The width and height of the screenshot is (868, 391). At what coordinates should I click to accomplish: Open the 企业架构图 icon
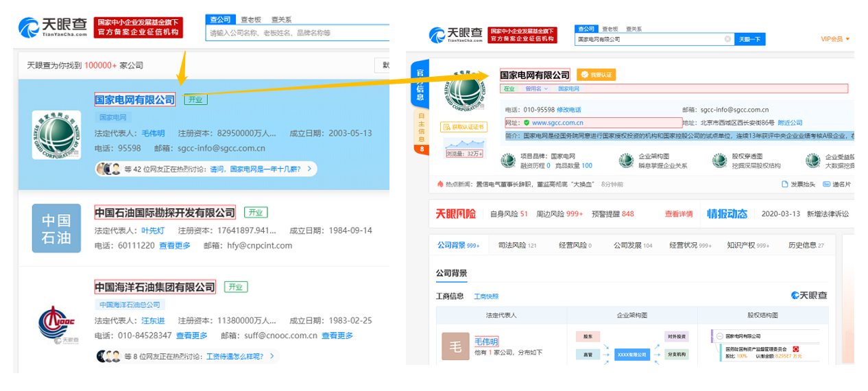tap(626, 161)
